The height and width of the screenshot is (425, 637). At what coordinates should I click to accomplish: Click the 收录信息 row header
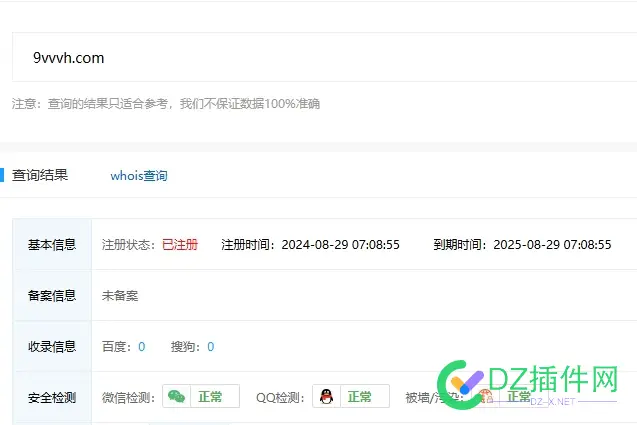point(52,347)
